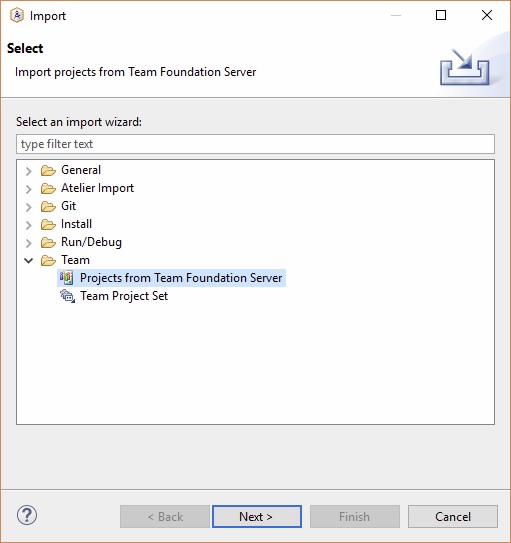The width and height of the screenshot is (511, 543).
Task: Expand the Run/Debug category chevron
Action: point(29,243)
